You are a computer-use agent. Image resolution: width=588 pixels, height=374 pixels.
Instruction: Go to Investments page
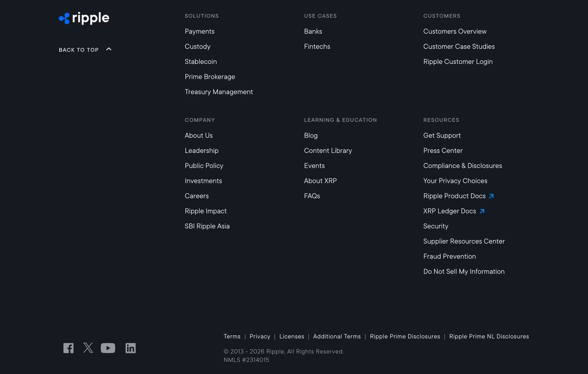pos(203,181)
